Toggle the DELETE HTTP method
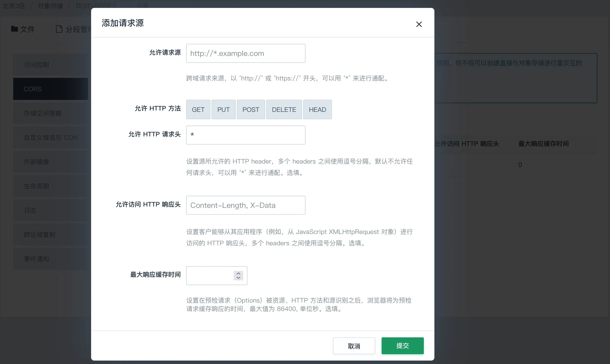 tap(284, 109)
